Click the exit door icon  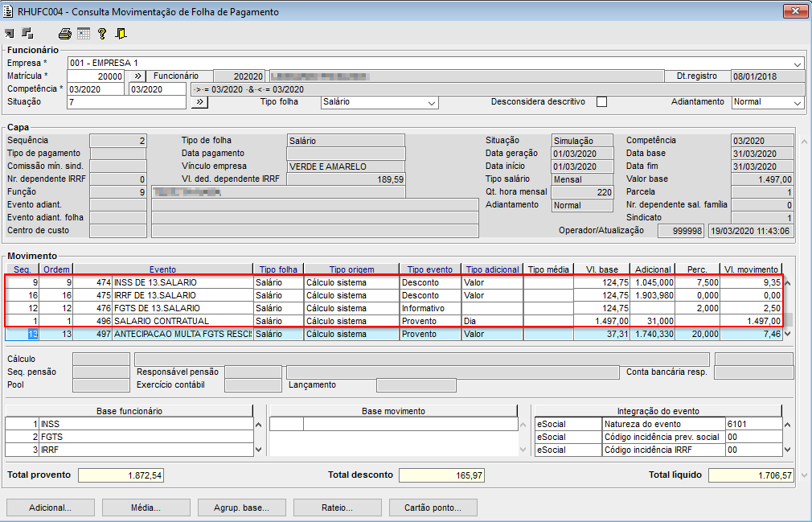pyautogui.click(x=121, y=34)
